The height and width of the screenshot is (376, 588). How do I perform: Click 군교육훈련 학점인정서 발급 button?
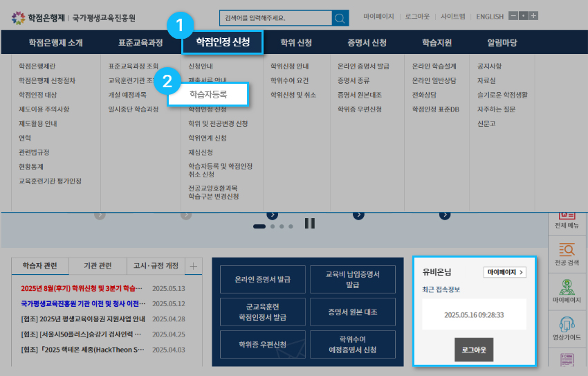click(263, 312)
